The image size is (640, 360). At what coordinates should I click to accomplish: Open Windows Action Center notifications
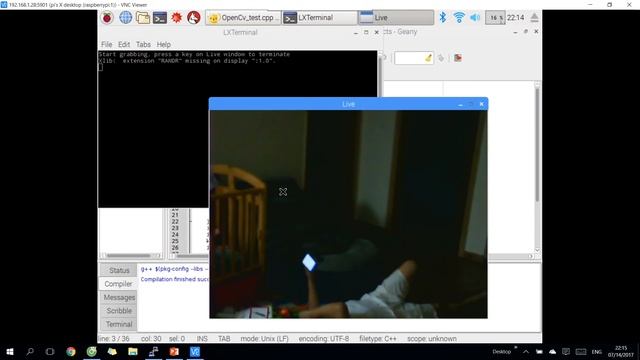tap(566, 351)
